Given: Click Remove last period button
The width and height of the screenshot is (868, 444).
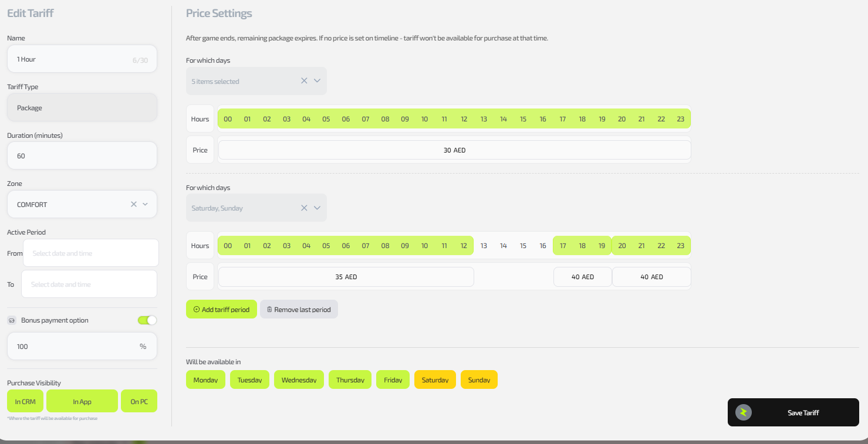Looking at the screenshot, I should 299,309.
